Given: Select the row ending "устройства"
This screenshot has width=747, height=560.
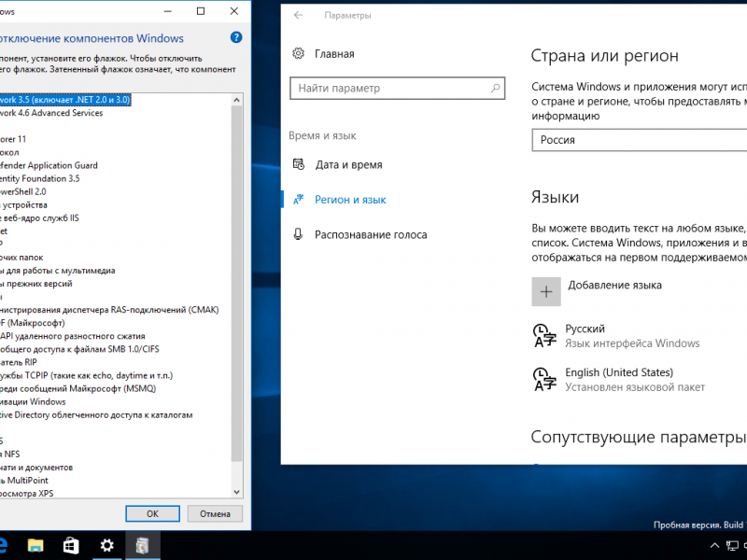Looking at the screenshot, I should (x=24, y=204).
